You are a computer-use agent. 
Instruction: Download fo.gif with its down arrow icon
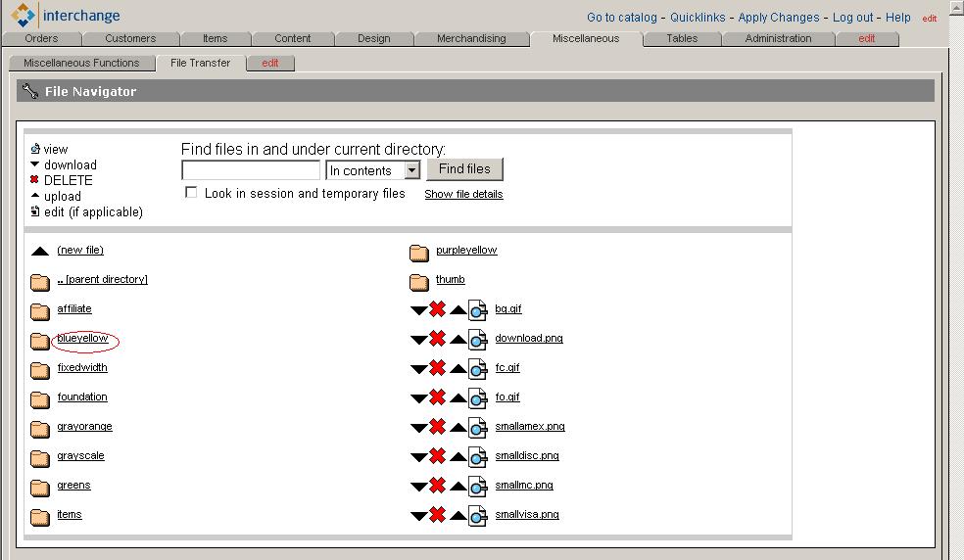tap(418, 398)
